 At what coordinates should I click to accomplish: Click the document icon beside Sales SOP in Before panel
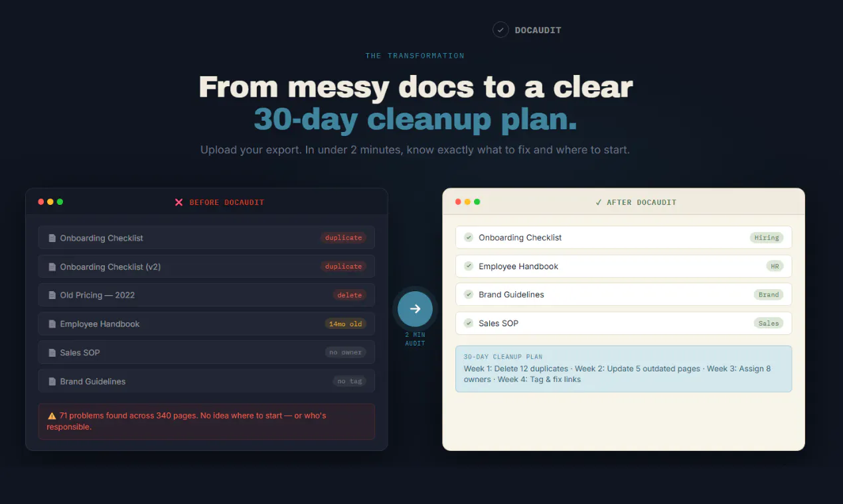click(x=52, y=353)
